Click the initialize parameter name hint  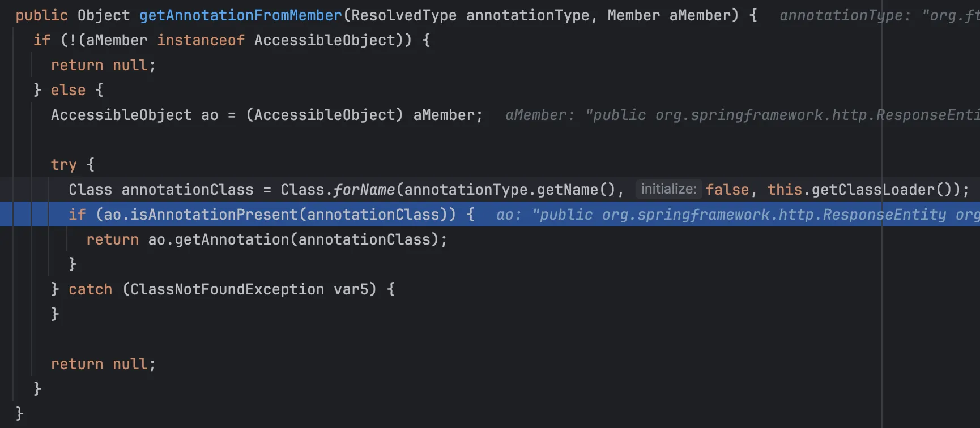668,189
